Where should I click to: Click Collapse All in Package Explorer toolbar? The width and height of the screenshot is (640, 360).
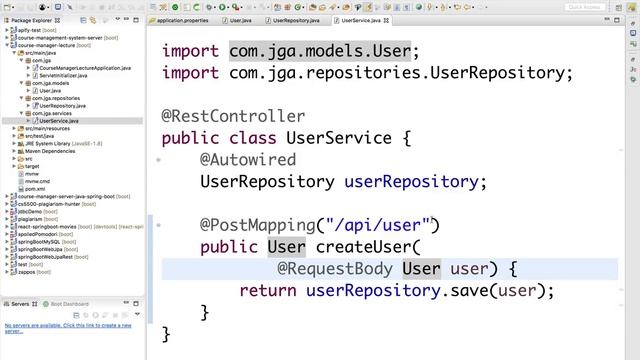coord(83,20)
